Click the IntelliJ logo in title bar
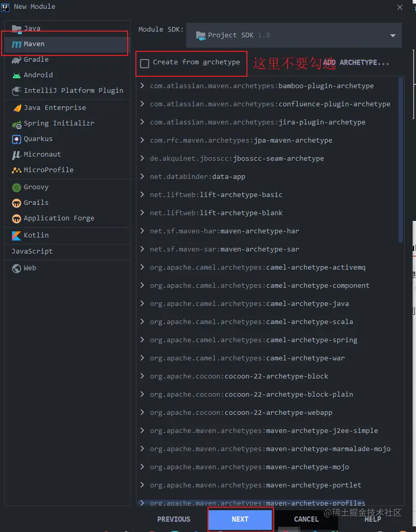Image resolution: width=416 pixels, height=532 pixels. [5, 7]
